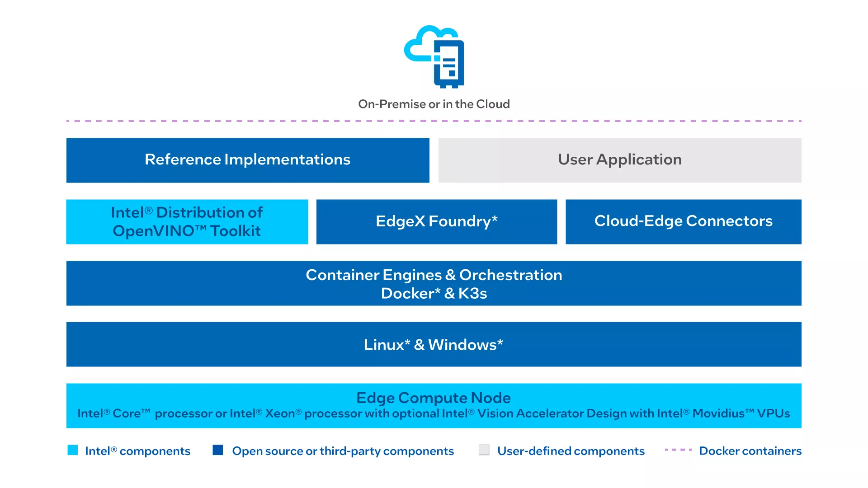Click the cloud and server icon

(x=434, y=56)
